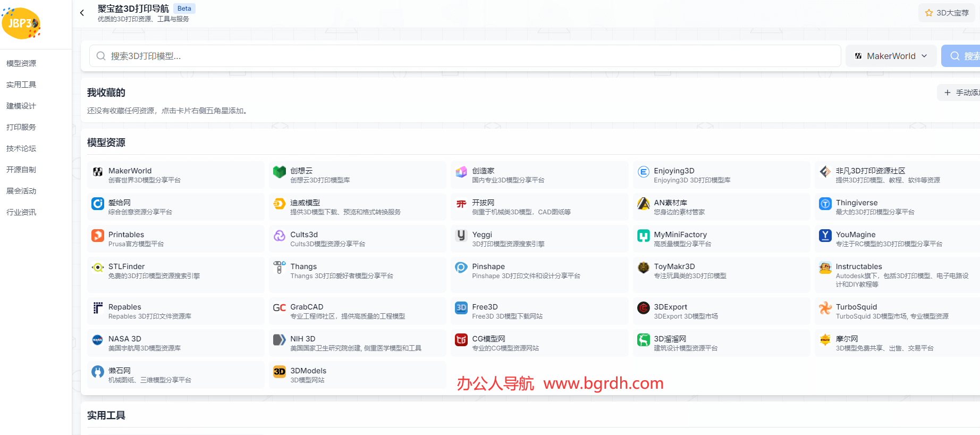980x435 pixels.
Task: Select 展会活动 in the sidebar
Action: 21,191
